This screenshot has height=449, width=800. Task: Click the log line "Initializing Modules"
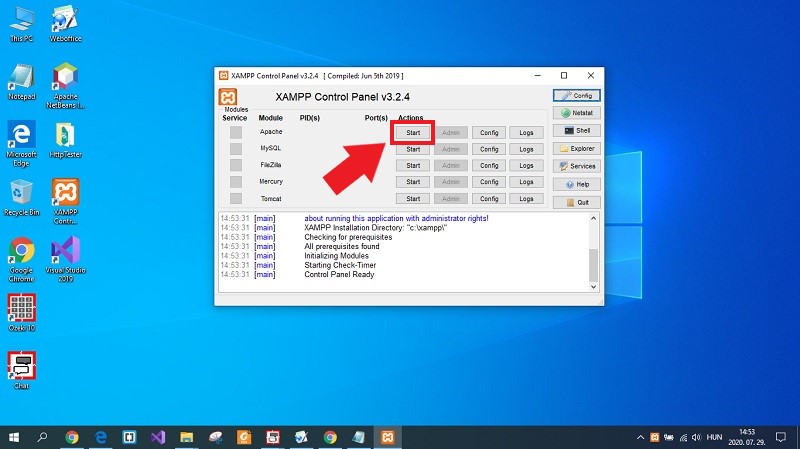click(336, 256)
